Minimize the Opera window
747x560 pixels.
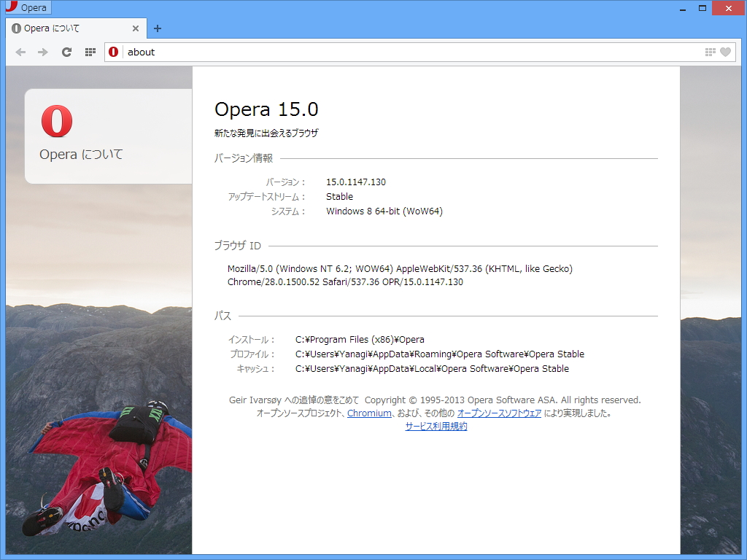point(681,8)
